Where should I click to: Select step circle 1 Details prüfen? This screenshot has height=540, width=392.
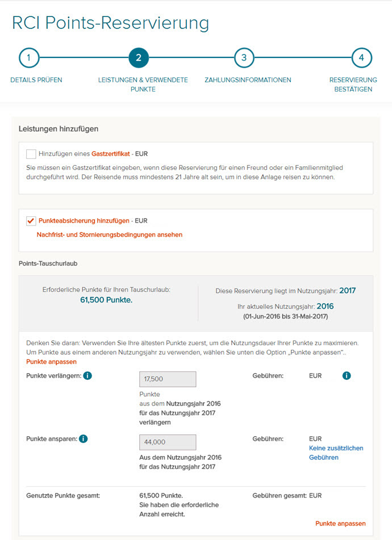(29, 57)
